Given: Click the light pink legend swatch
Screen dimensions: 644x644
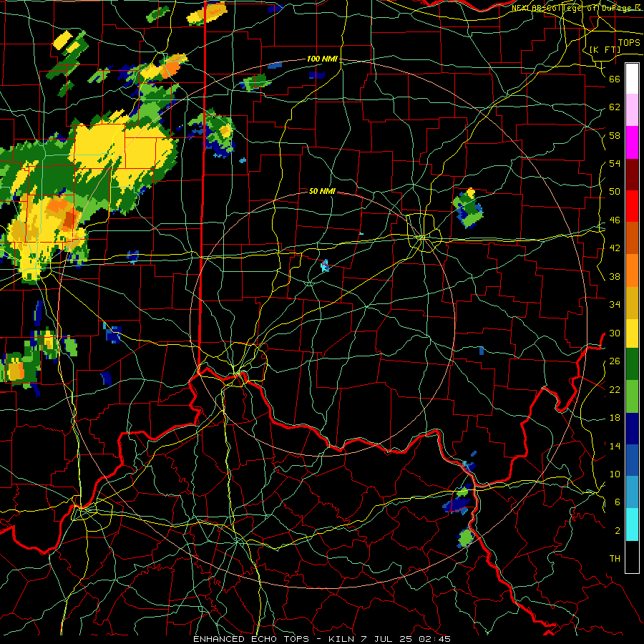Looking at the screenshot, I should pyautogui.click(x=632, y=110).
